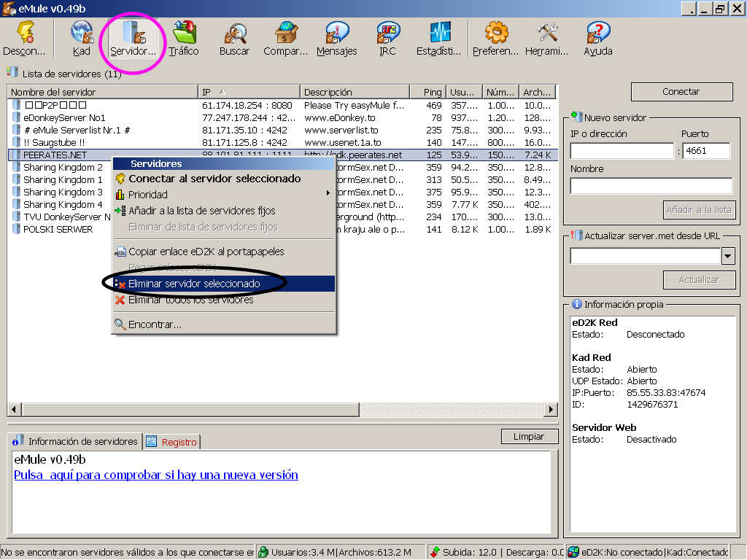Viewport: 747px width, 560px height.
Task: Open the Preferencias gear icon
Action: click(x=495, y=38)
